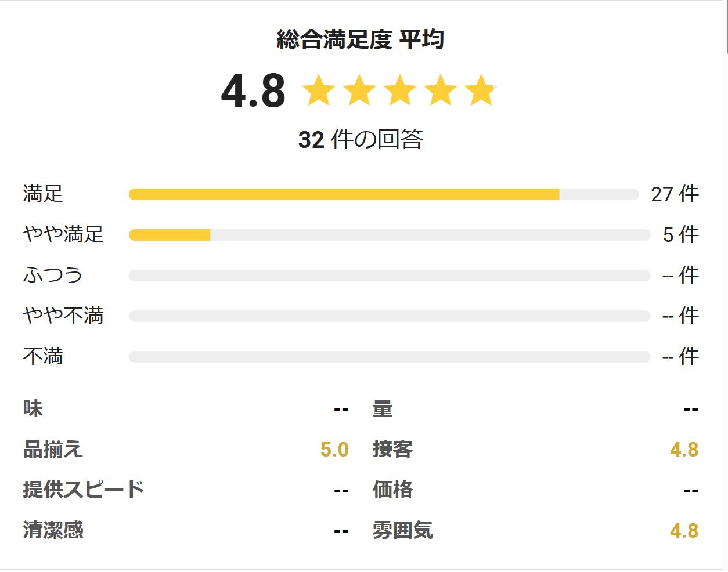This screenshot has width=728, height=572.
Task: Click the やや不満 empty rating bar
Action: [390, 316]
